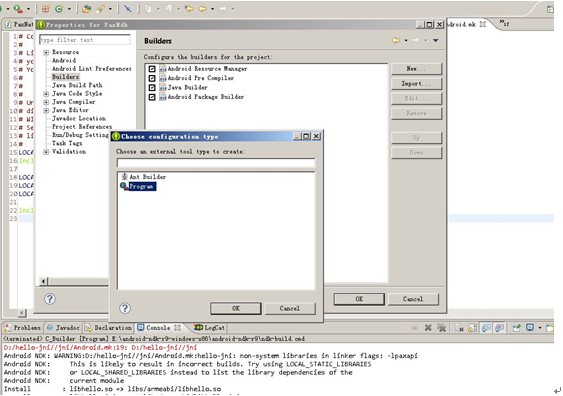Uncheck Android Package Builder checkbox
563x396 pixels.
tap(152, 97)
